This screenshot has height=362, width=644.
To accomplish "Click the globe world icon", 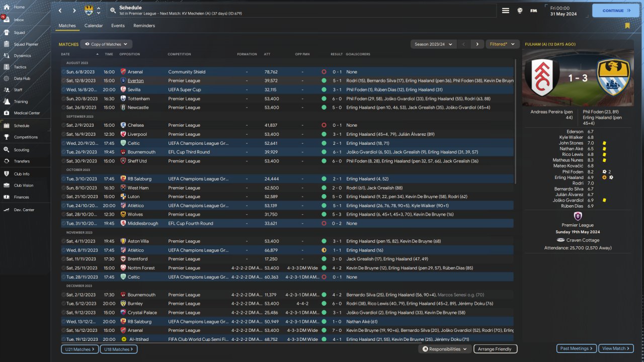I will coord(520,11).
